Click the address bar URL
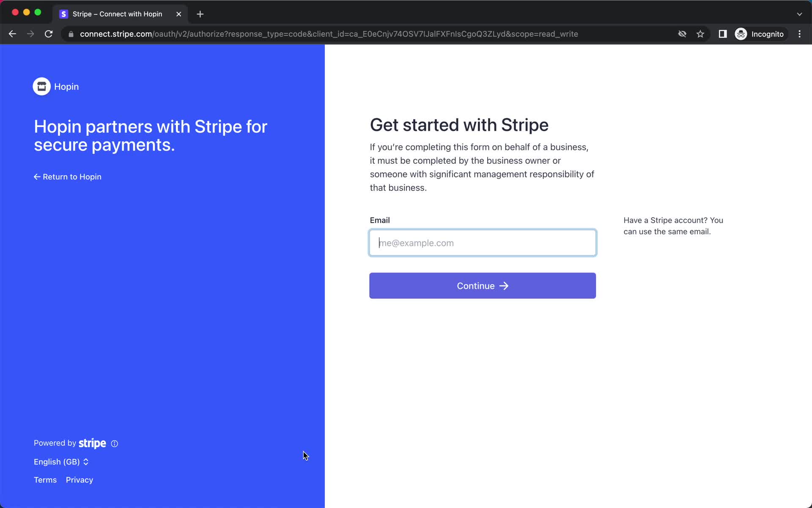Image resolution: width=812 pixels, height=508 pixels. (329, 34)
